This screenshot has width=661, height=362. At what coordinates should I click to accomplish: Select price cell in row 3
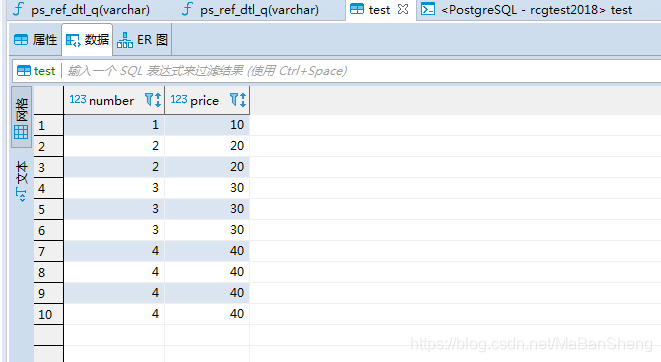pyautogui.click(x=207, y=167)
